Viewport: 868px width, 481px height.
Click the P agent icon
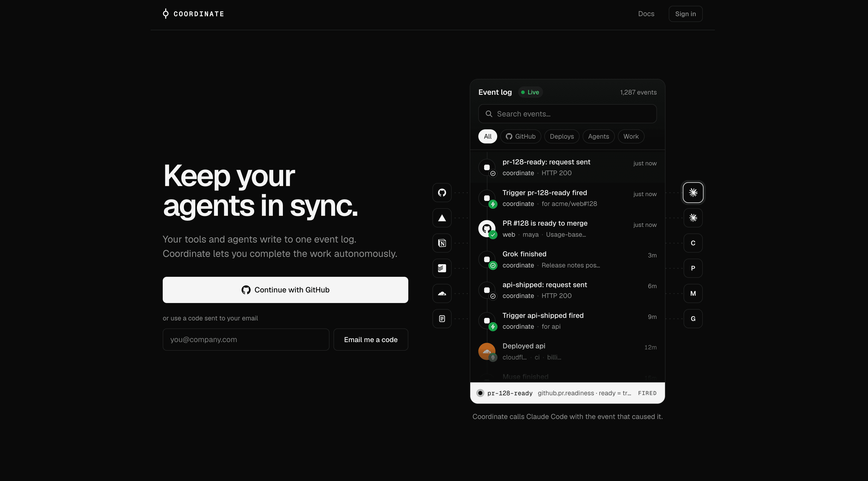[693, 268]
